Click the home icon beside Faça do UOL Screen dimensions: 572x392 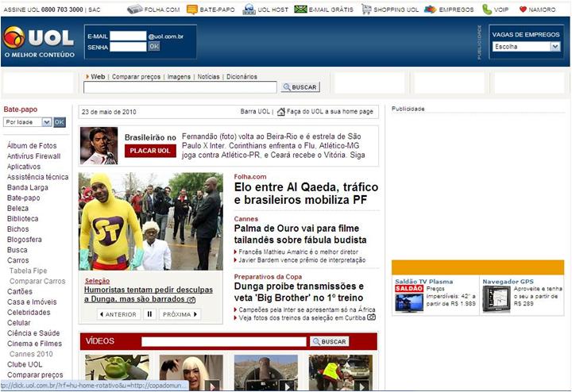click(281, 112)
